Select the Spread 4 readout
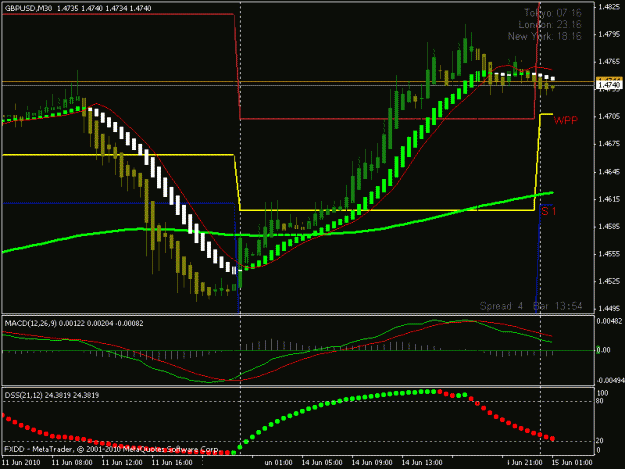 point(501,306)
